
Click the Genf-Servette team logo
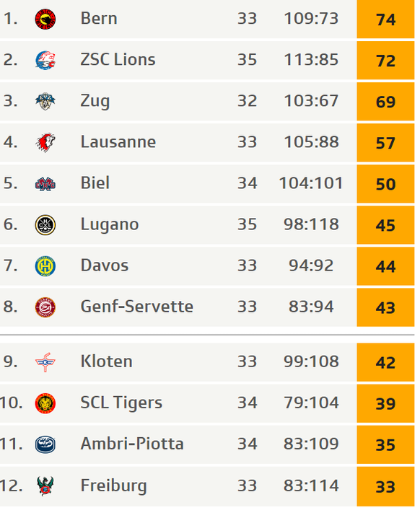click(45, 307)
